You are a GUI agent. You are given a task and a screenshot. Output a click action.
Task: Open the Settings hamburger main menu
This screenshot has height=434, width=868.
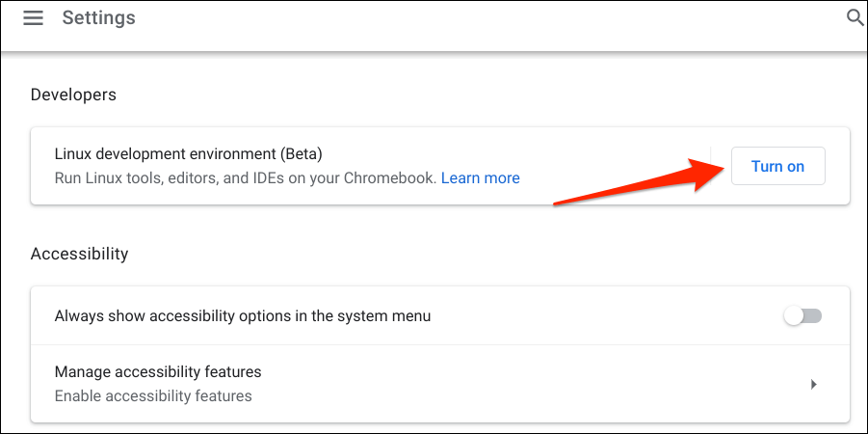(x=34, y=18)
